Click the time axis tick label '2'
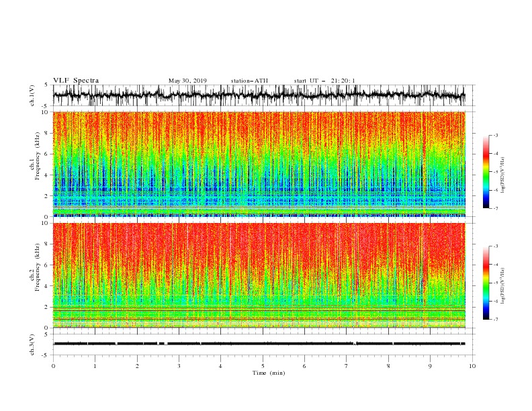The height and width of the screenshot is (411, 532). 137,366
